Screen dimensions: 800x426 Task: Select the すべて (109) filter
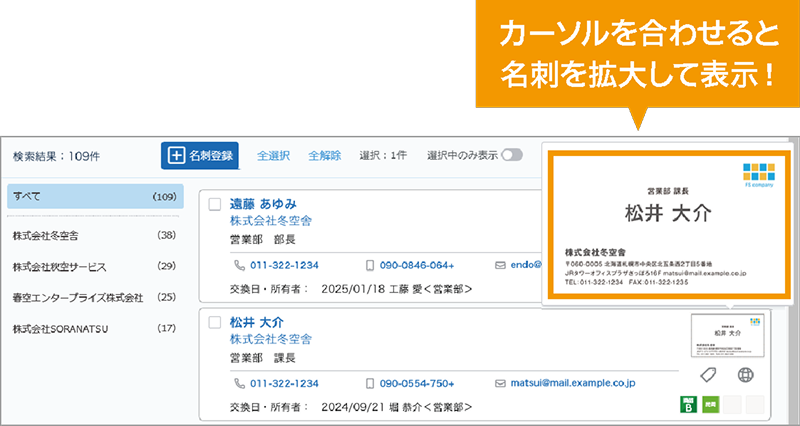coord(95,196)
